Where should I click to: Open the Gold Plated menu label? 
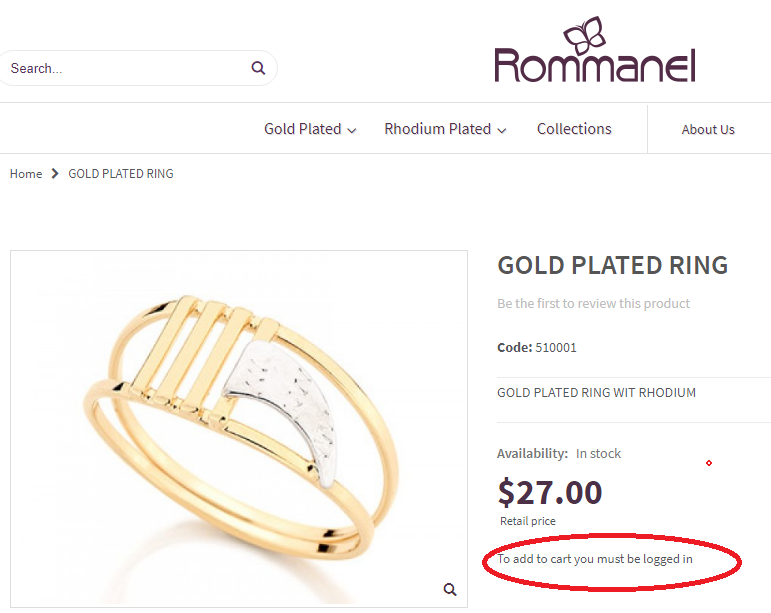[302, 129]
